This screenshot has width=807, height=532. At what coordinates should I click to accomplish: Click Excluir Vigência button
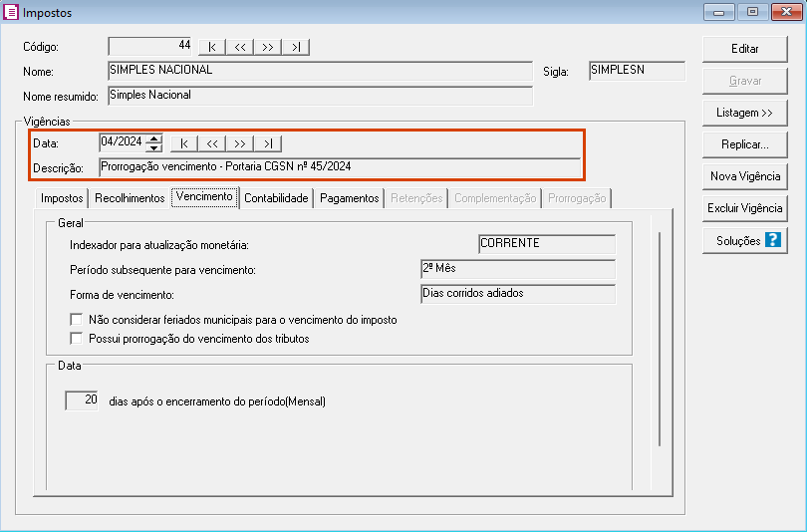[744, 208]
